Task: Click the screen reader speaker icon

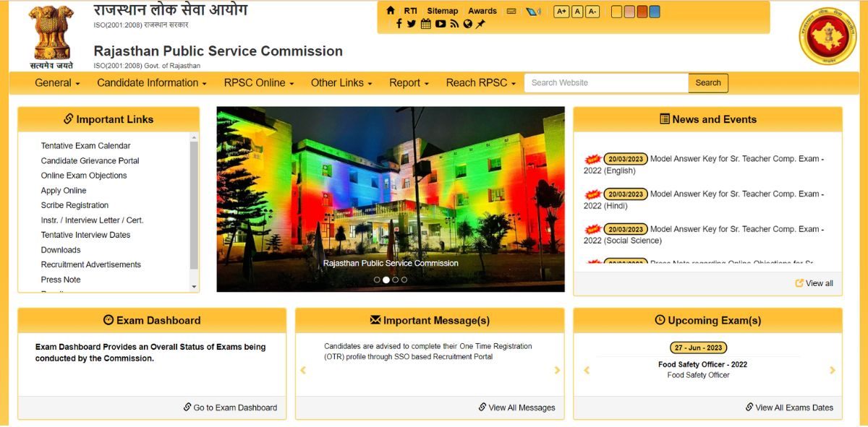Action: tap(534, 11)
